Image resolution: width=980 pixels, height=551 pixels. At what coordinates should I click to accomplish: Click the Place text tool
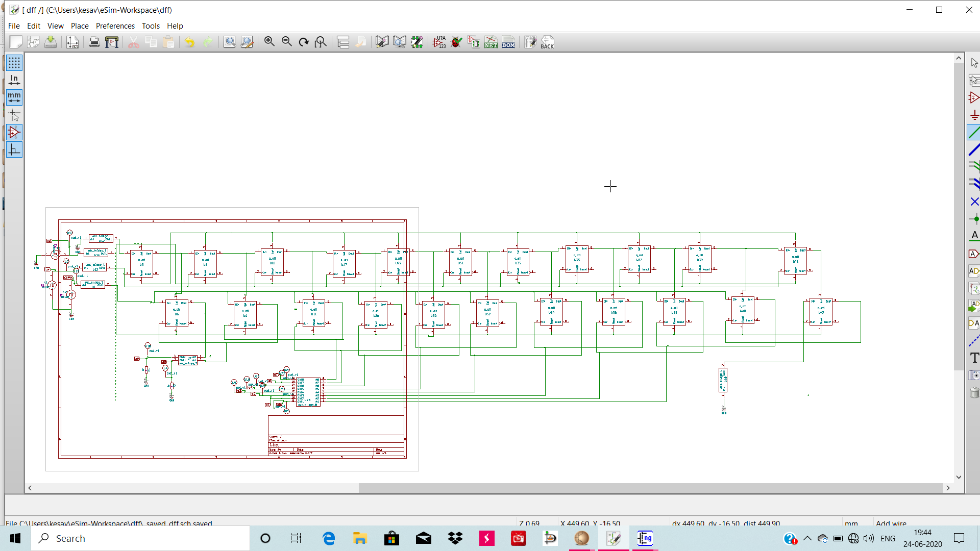point(974,358)
